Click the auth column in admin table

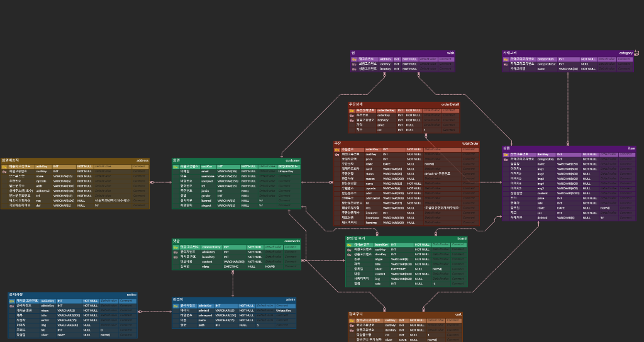tap(201, 325)
